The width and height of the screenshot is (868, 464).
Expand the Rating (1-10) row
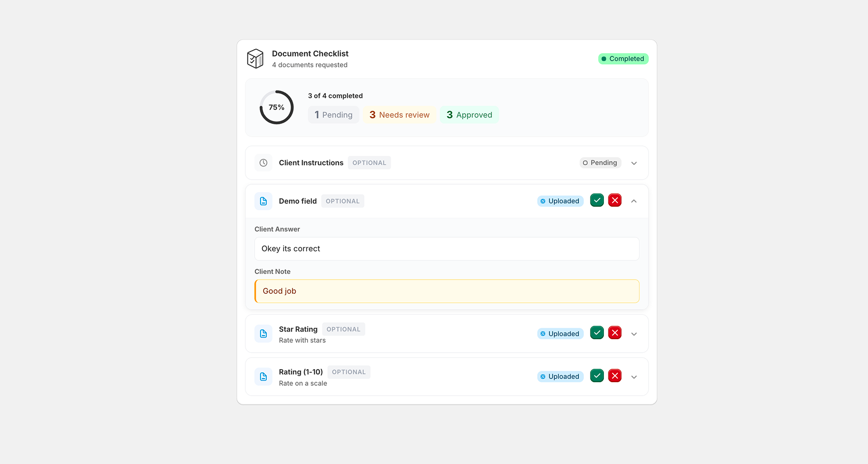[x=634, y=377]
